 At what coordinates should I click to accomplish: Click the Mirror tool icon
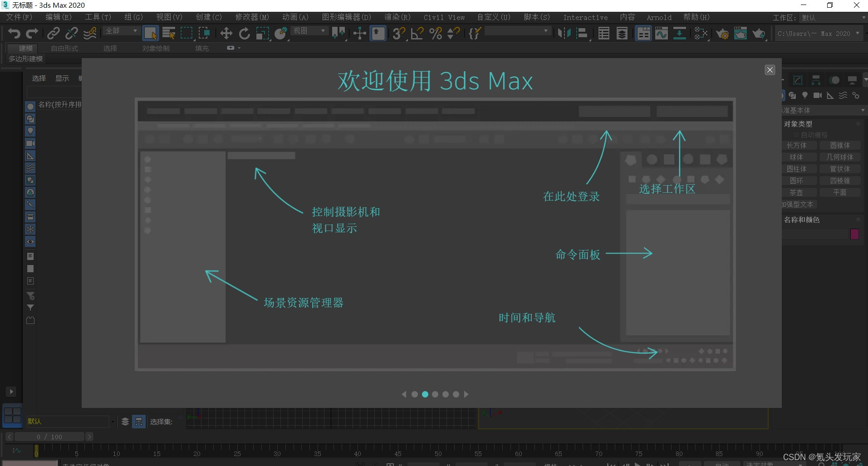click(x=564, y=33)
